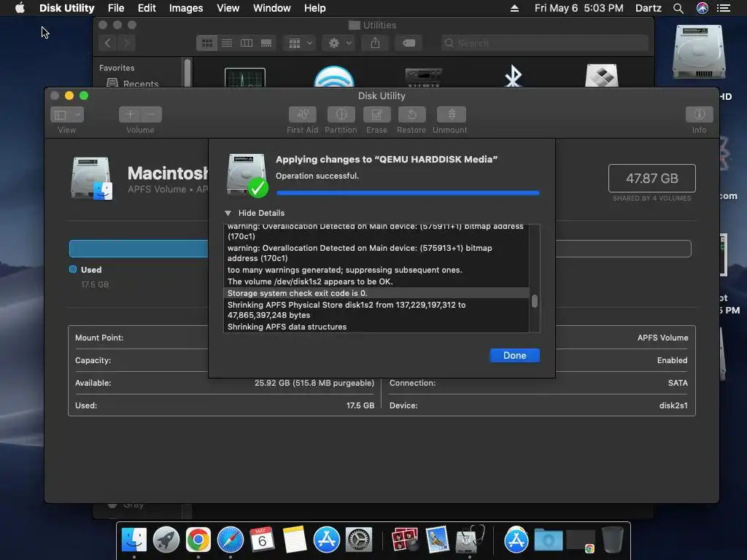This screenshot has height=560, width=747.
Task: Open Spotlight search in menu bar
Action: coord(678,8)
